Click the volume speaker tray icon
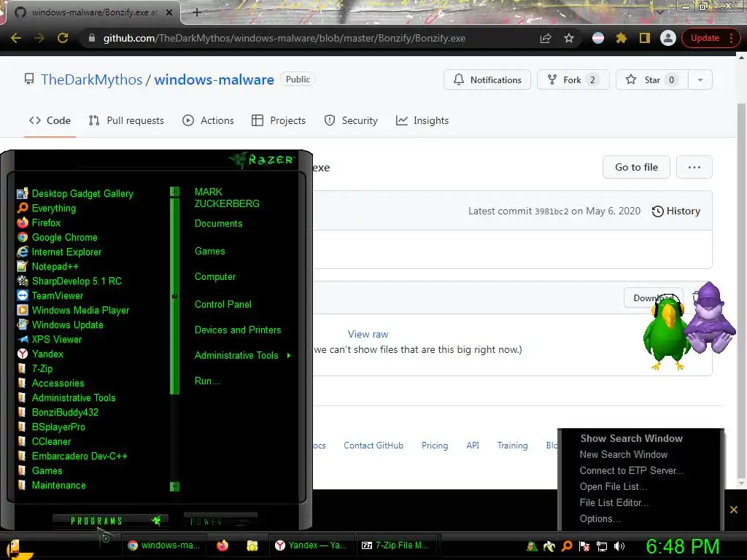 619,546
